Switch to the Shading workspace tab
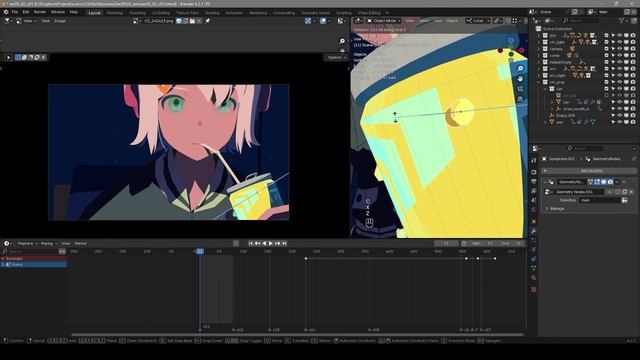The height and width of the screenshot is (360, 640). (212, 13)
